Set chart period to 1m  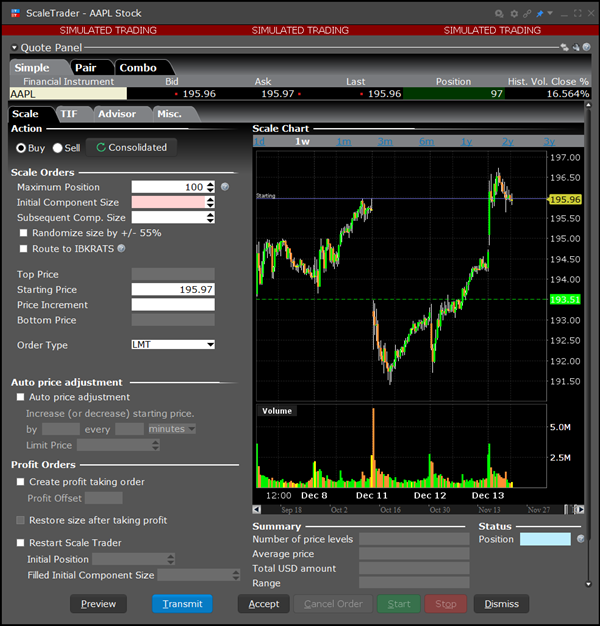click(344, 141)
